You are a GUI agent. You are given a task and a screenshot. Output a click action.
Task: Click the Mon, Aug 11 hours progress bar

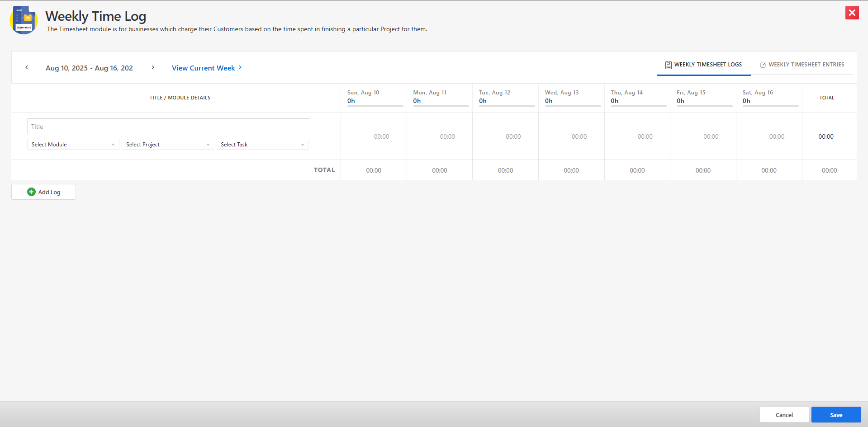441,106
